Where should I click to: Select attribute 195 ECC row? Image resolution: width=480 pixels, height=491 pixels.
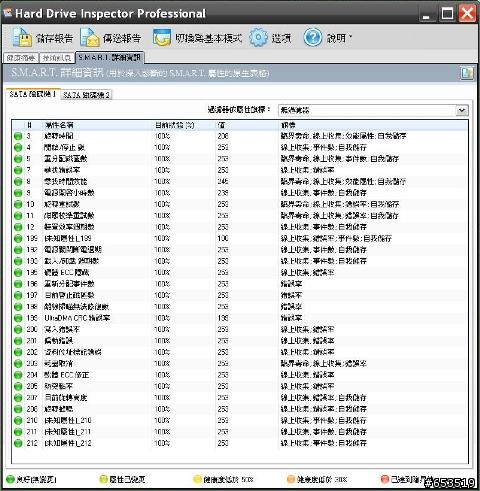coord(240,272)
